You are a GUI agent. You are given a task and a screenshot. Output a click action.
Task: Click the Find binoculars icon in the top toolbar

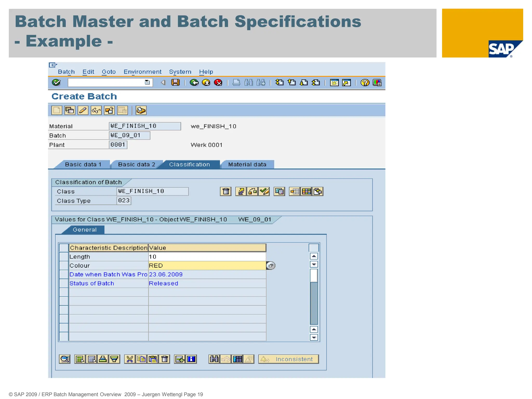point(249,83)
